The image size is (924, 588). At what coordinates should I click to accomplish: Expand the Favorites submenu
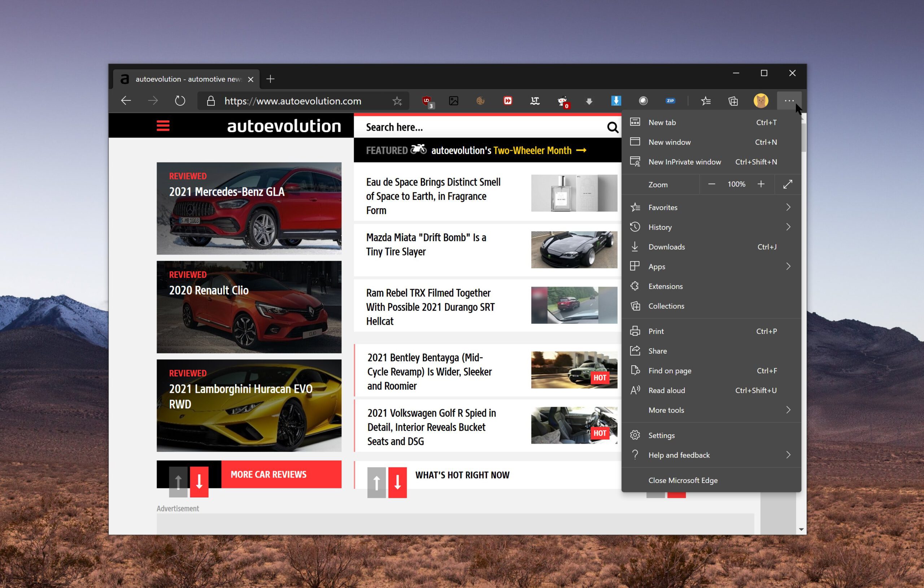pos(711,207)
